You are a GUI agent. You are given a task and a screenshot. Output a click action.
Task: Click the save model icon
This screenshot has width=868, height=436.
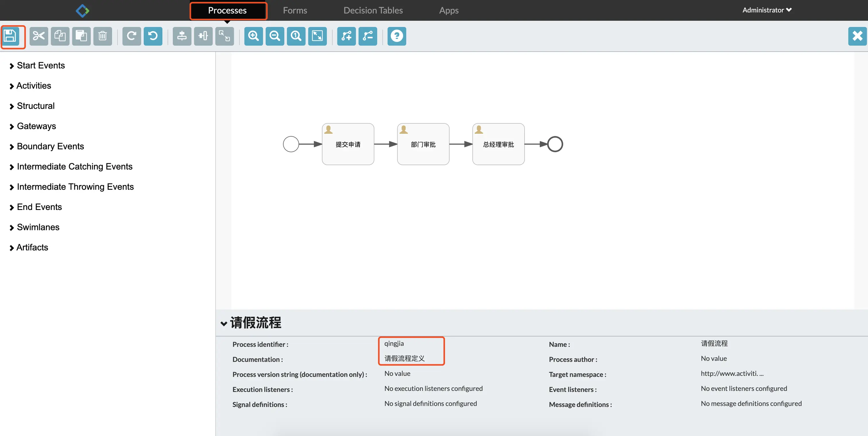[x=10, y=36]
